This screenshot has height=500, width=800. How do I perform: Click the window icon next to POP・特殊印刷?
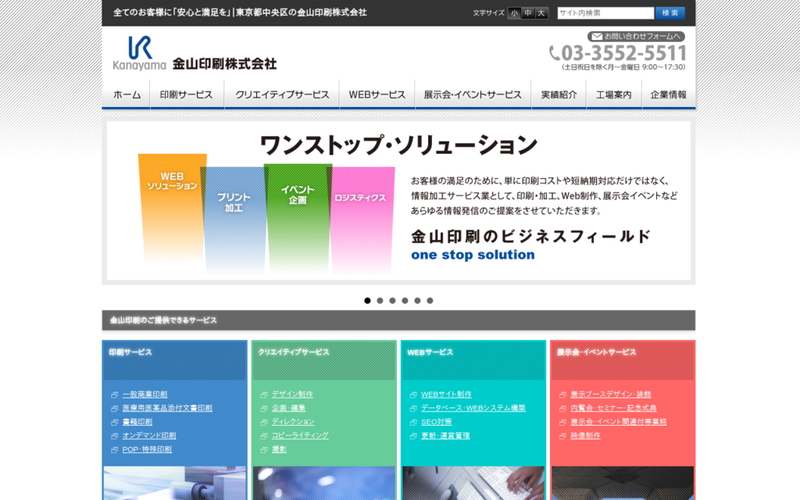click(114, 450)
